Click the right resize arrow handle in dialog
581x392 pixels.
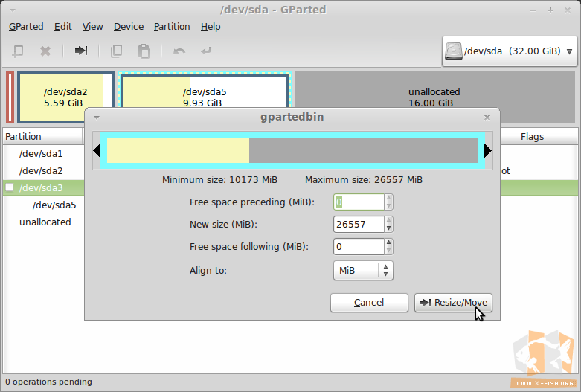(488, 150)
